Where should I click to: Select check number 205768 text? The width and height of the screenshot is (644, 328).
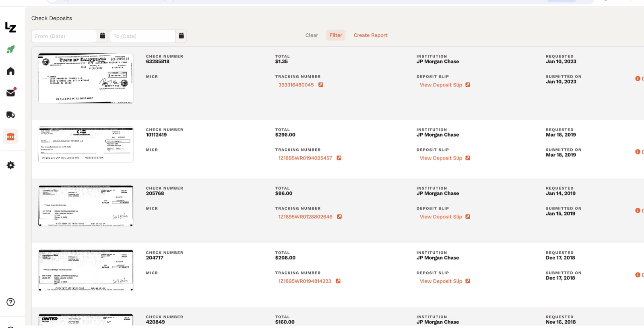(155, 193)
